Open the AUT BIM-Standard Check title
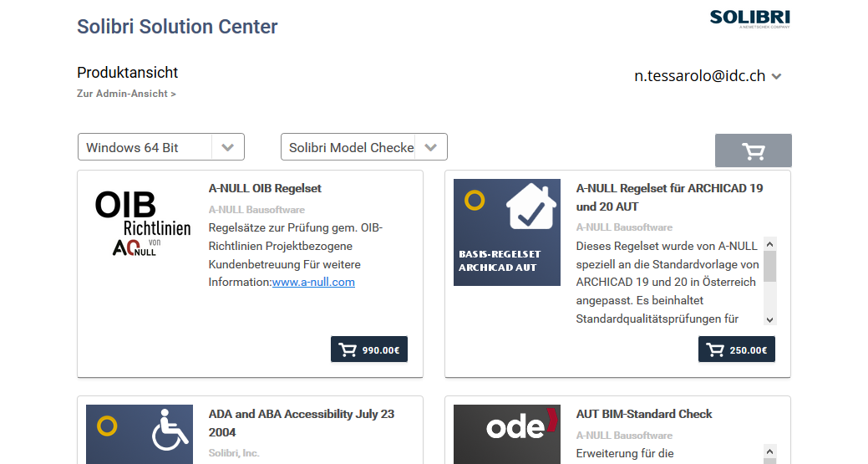868x464 pixels. point(644,414)
